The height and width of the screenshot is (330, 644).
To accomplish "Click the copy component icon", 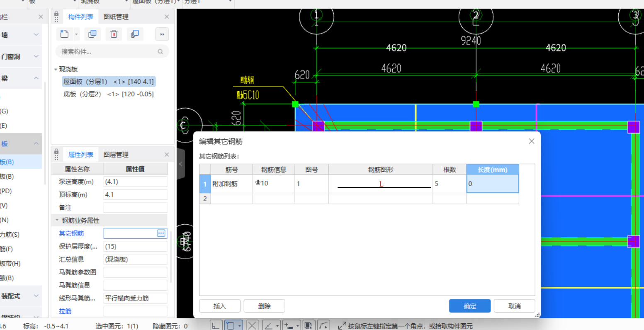I will point(92,34).
